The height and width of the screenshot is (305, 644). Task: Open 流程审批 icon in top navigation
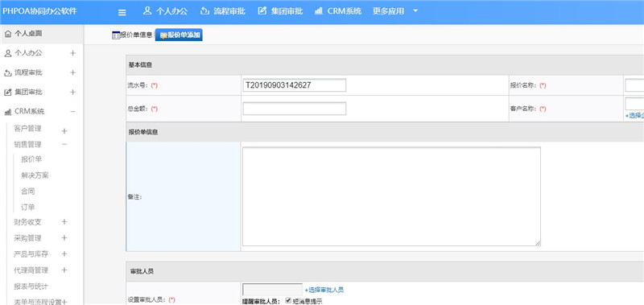pyautogui.click(x=204, y=11)
